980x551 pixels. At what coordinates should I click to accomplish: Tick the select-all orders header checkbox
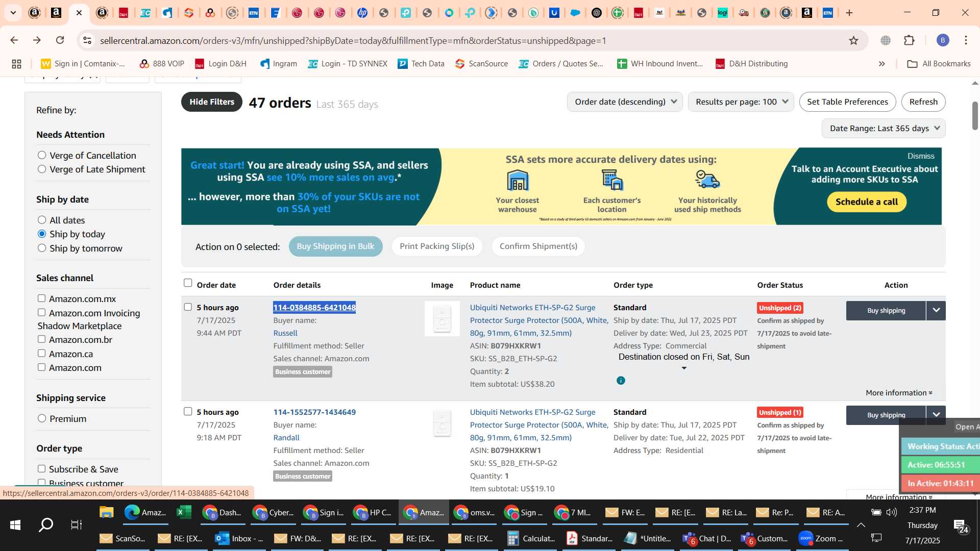coord(188,283)
